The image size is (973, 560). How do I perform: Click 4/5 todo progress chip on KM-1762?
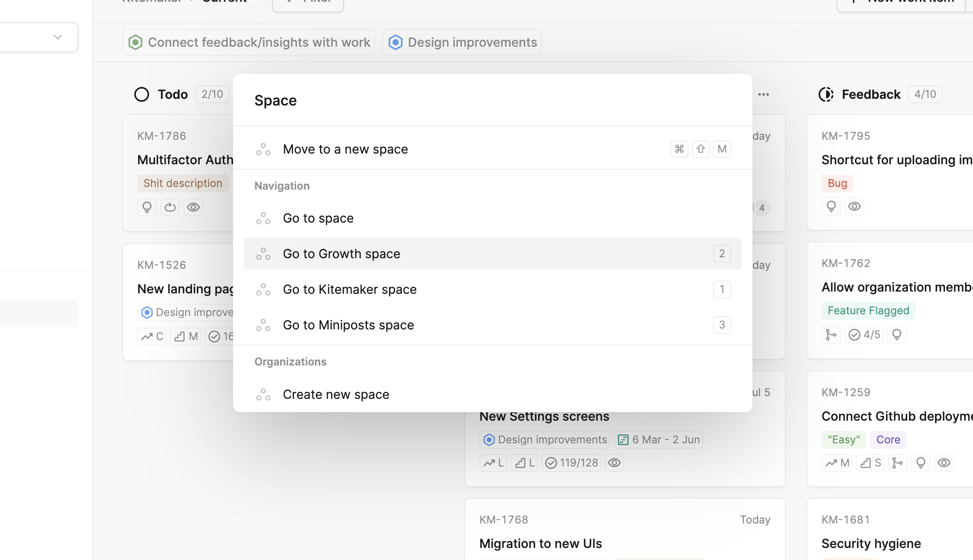[x=864, y=335]
